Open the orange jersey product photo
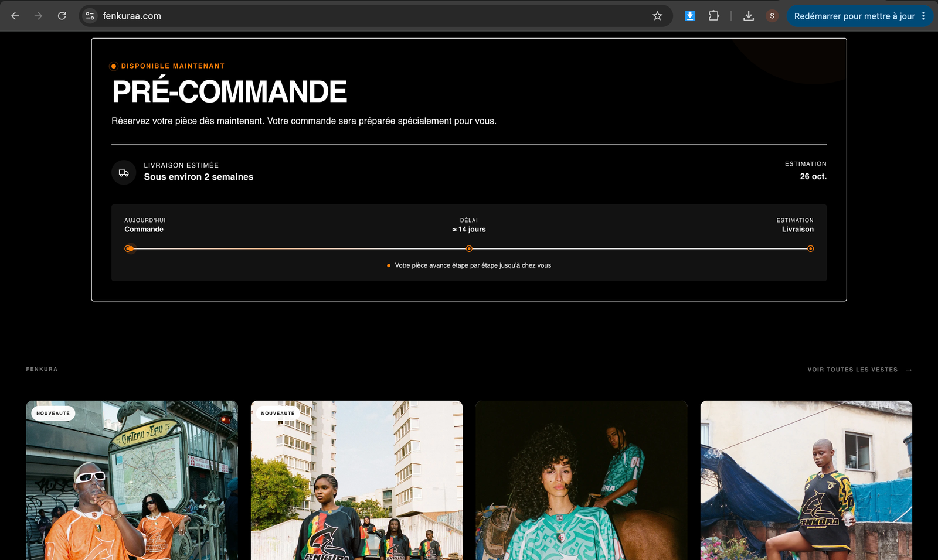The image size is (938, 560). (132, 480)
